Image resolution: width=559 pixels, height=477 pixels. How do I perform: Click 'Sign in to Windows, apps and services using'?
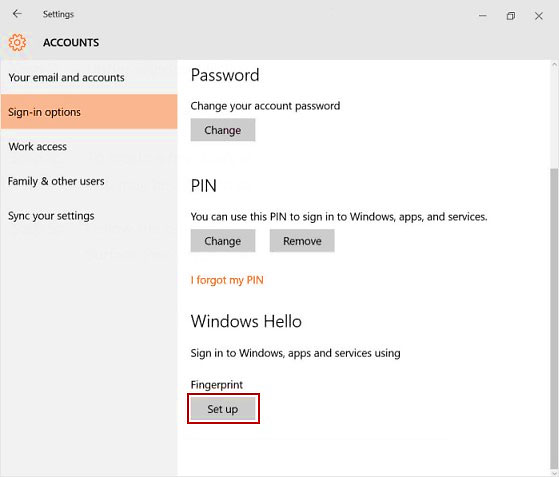tap(296, 353)
